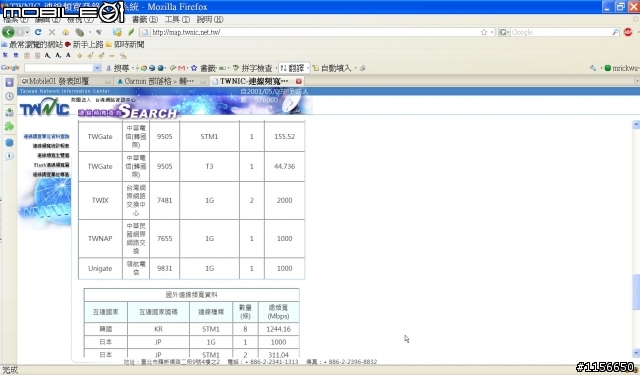
Task: Click the search magnifier in the Google box
Action: tap(615, 32)
